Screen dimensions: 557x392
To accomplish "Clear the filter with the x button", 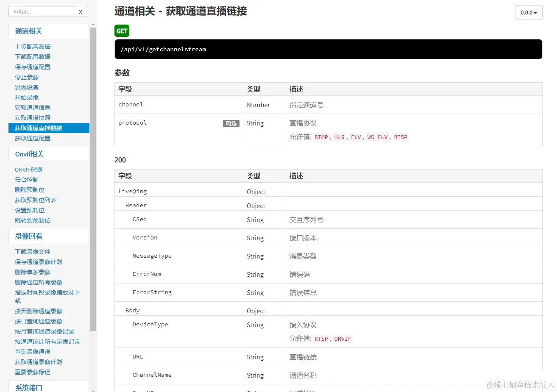I will coord(81,12).
